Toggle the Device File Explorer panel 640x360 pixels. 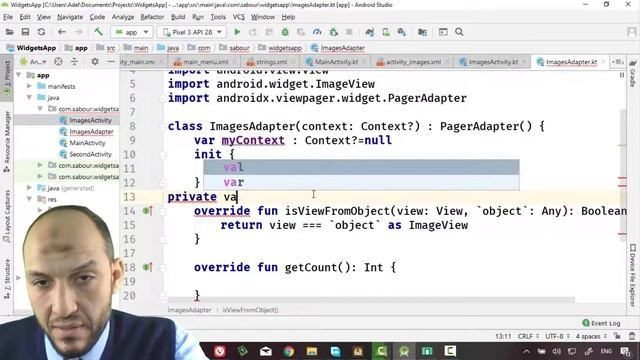point(633,276)
